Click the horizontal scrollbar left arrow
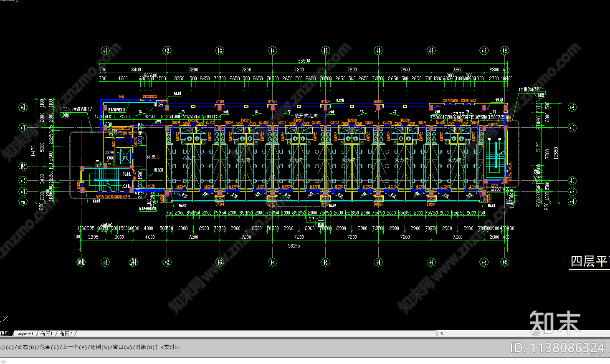610x364 pixels. pos(442,333)
